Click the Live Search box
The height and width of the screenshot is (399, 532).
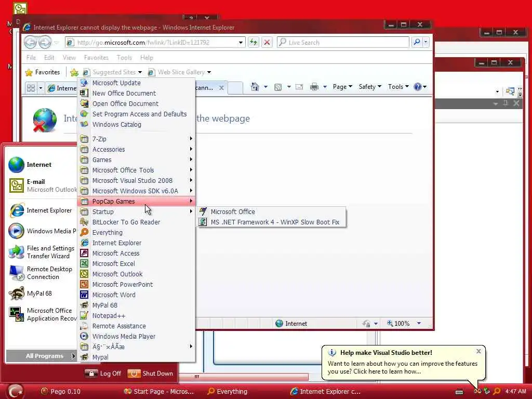[343, 43]
